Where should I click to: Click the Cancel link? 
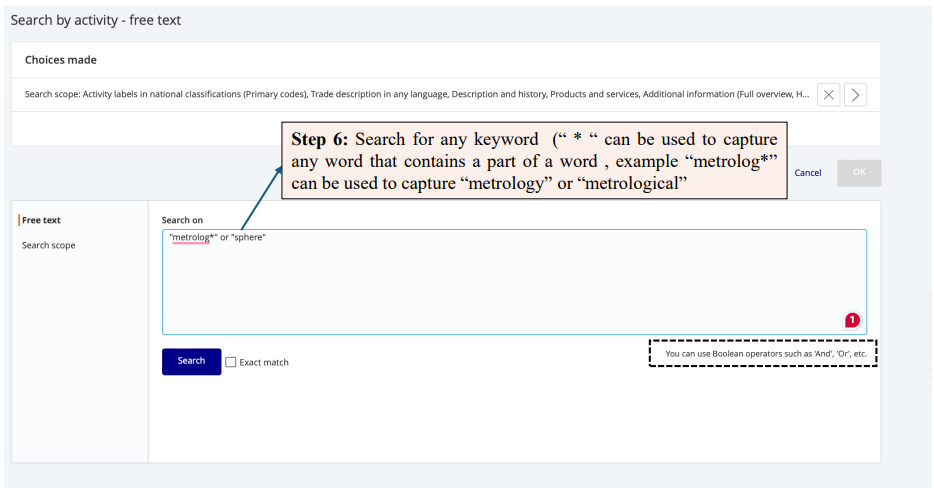[807, 173]
